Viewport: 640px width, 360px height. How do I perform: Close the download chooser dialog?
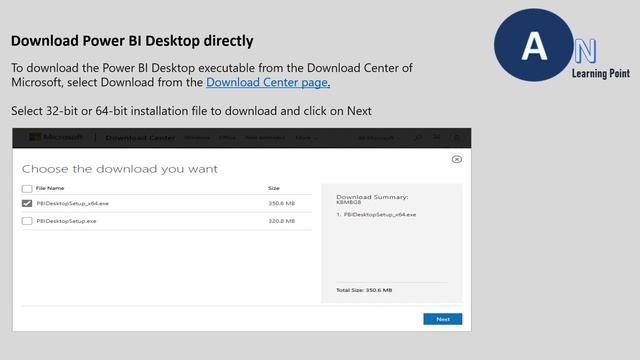coord(457,159)
